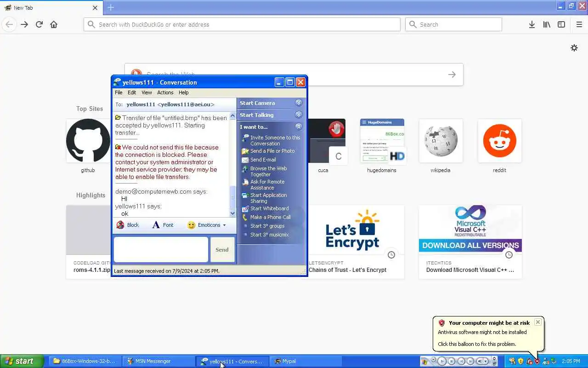Image resolution: width=588 pixels, height=368 pixels.
Task: Open the Microsoft Visual C++ highlight card
Action: (470, 242)
